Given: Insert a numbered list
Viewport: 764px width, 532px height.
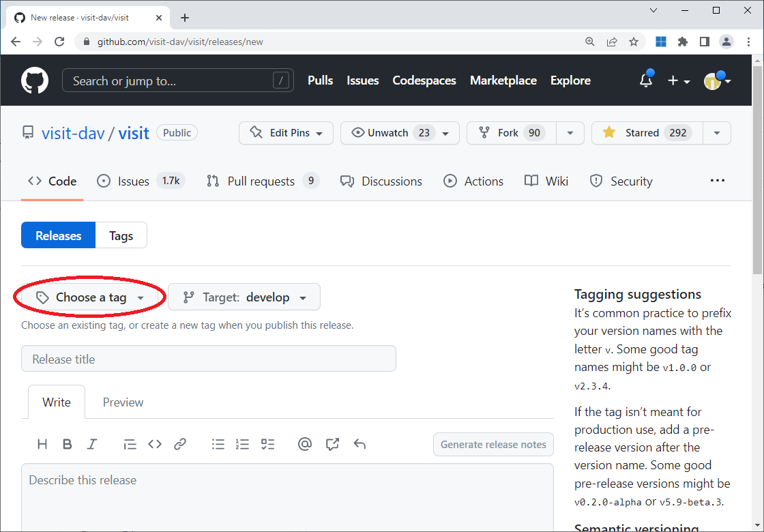Looking at the screenshot, I should click(x=242, y=444).
